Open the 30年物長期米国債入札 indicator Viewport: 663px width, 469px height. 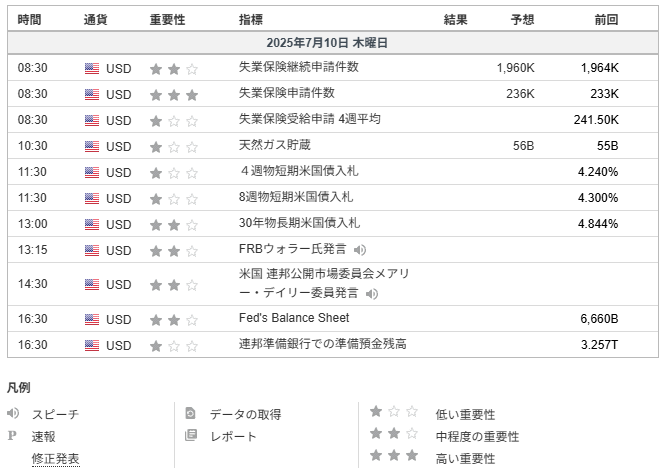click(299, 223)
